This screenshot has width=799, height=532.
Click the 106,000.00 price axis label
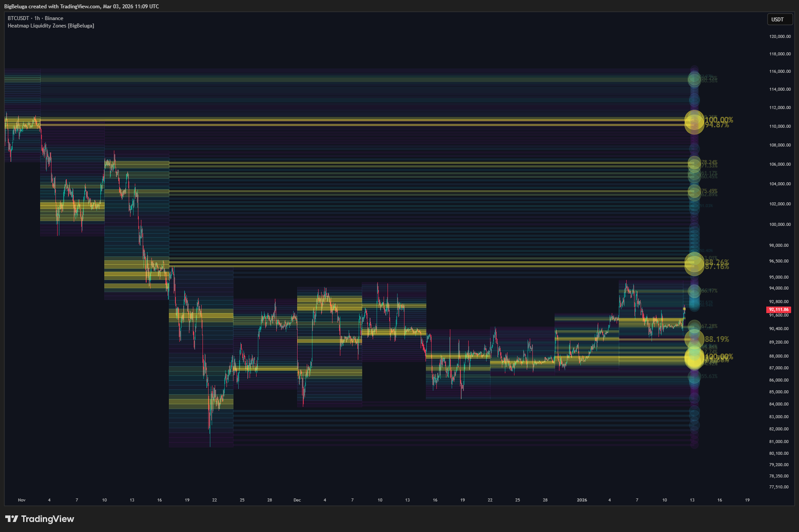pyautogui.click(x=780, y=164)
